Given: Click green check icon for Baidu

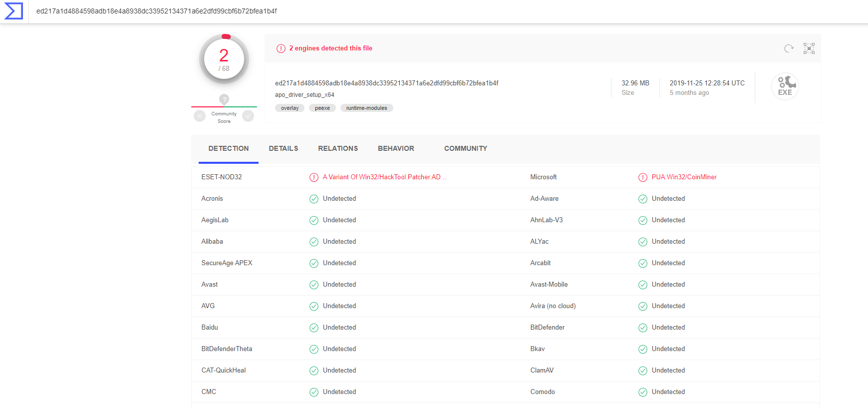Looking at the screenshot, I should [314, 328].
